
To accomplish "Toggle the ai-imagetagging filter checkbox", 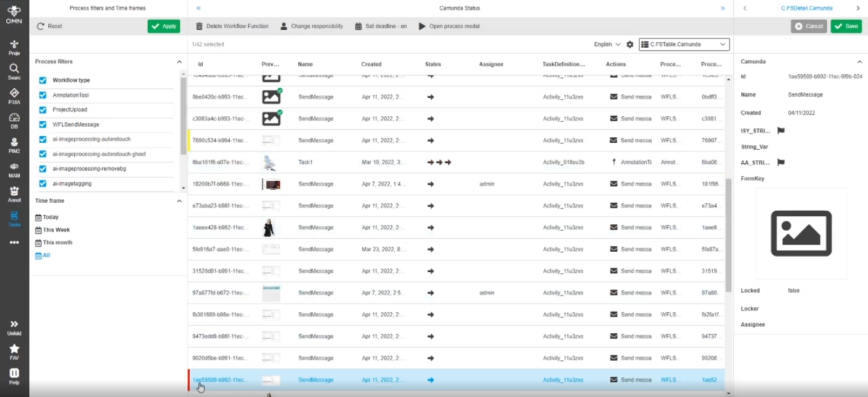I will pos(43,184).
